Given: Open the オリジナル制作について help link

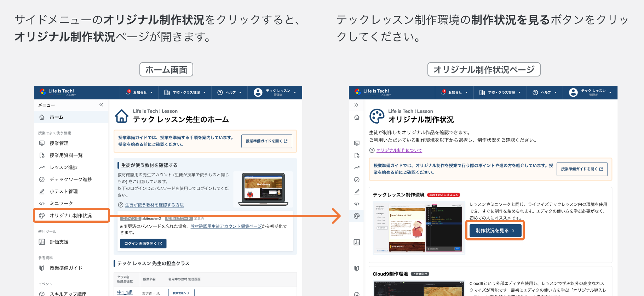Looking at the screenshot, I should pyautogui.click(x=399, y=150).
